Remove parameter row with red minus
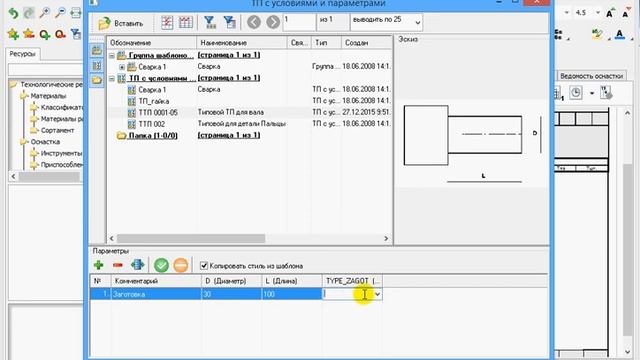Viewport: 640px width, 360px height. [x=118, y=265]
